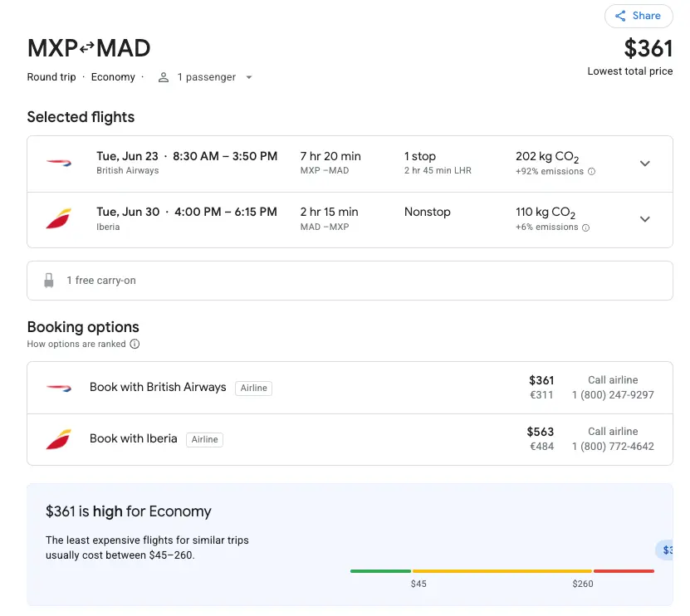Click the $361 British Airways booking price
This screenshot has width=690, height=616.
tap(541, 380)
